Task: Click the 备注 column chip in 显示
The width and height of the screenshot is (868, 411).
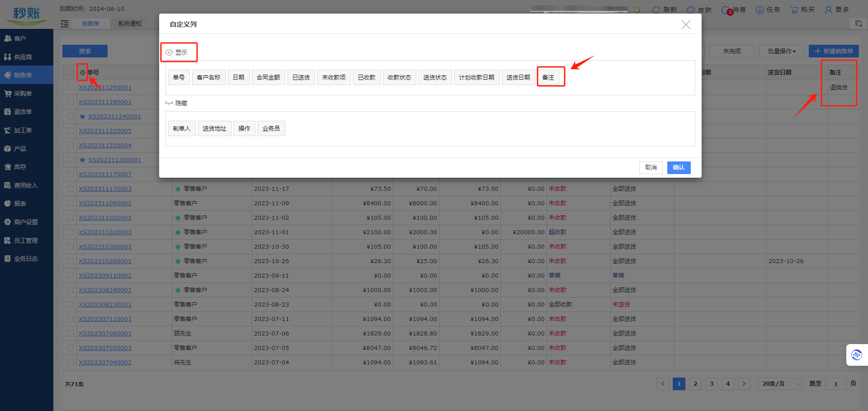Action: coord(548,77)
